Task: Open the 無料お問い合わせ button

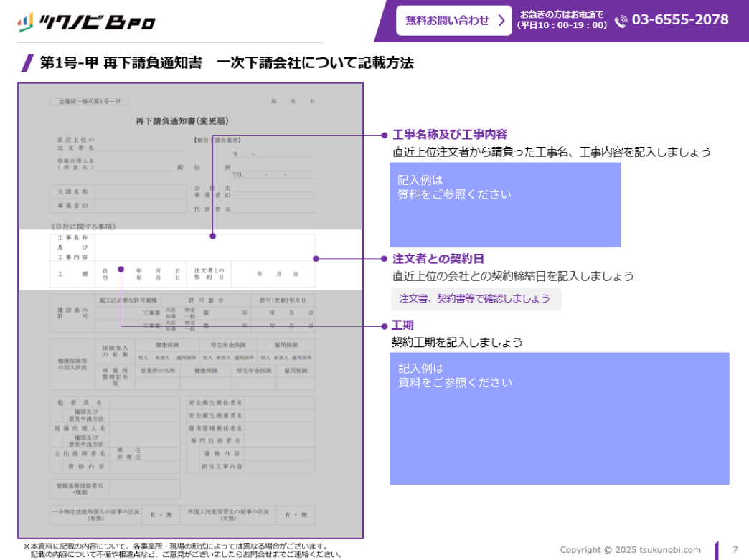Action: [454, 21]
